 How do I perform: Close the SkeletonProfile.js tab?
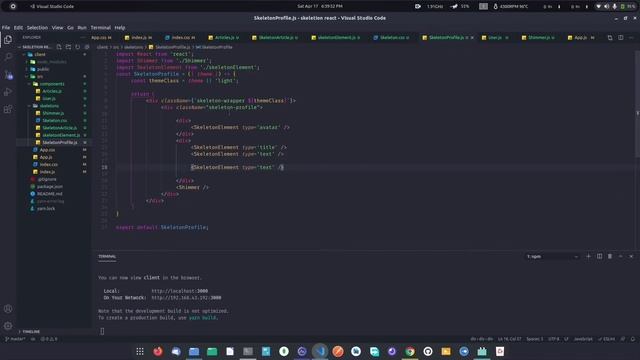472,38
